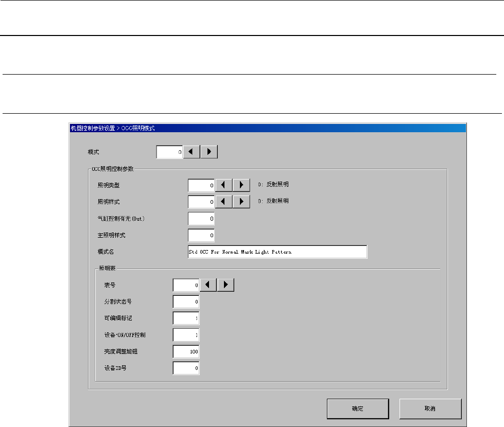This screenshot has height=427, width=504.
Task: Click right arrow next to 照明样式
Action: point(241,202)
